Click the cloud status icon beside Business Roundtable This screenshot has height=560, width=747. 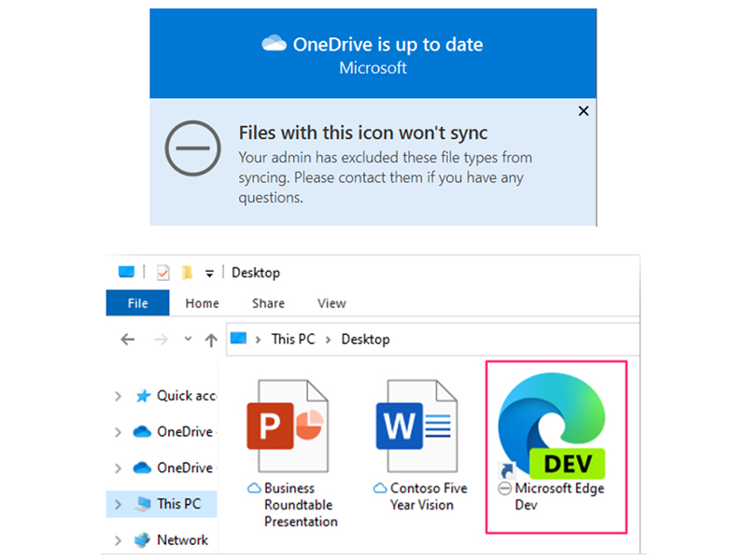point(254,488)
